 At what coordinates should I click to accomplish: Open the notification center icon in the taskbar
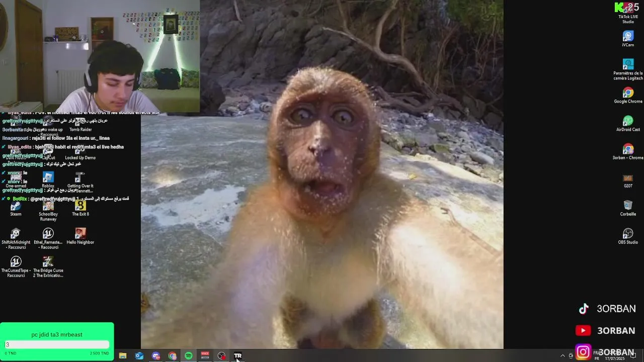point(633,355)
